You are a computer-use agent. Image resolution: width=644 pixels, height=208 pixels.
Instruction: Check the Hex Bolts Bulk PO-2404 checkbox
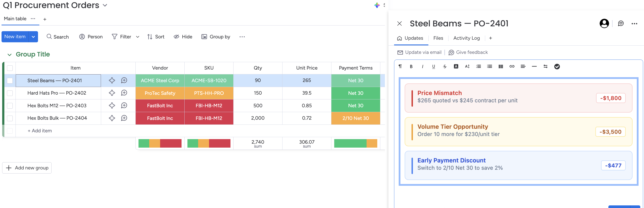pyautogui.click(x=10, y=118)
